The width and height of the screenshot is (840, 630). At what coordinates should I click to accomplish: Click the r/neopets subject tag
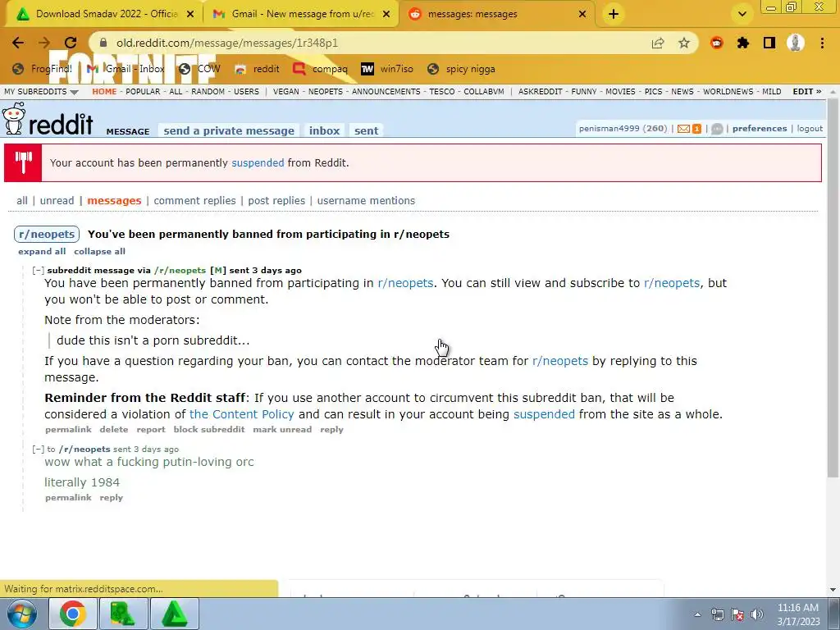coord(47,234)
